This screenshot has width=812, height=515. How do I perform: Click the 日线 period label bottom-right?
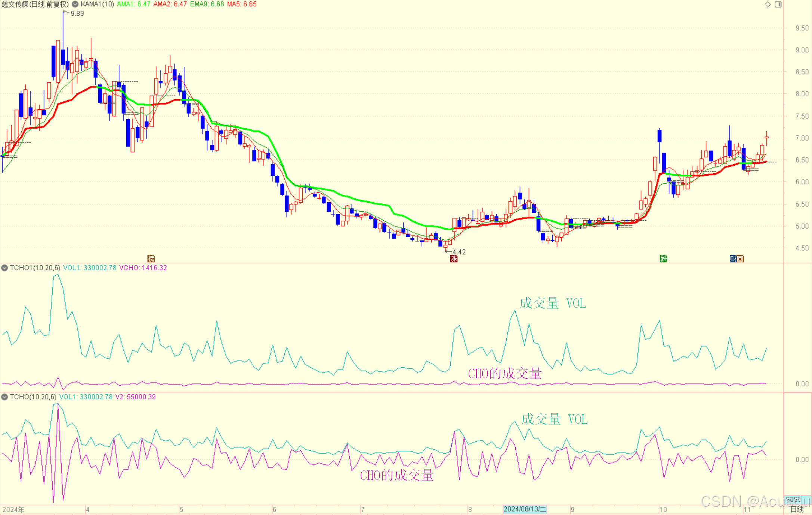point(797,509)
